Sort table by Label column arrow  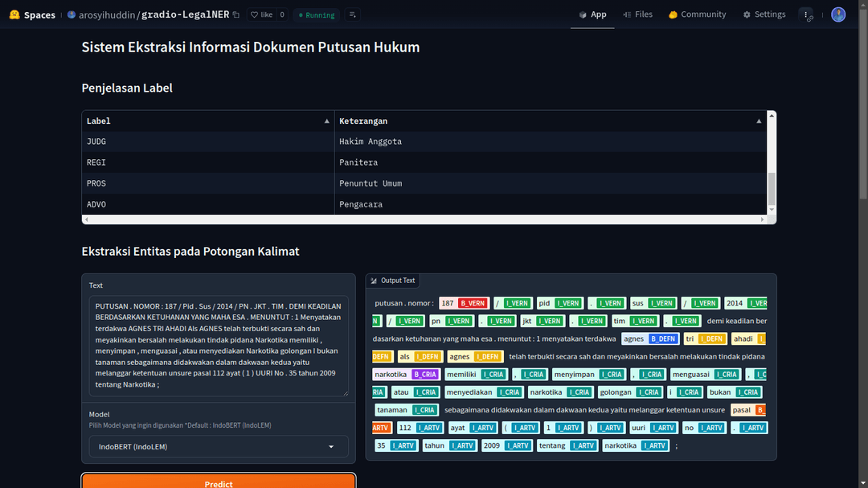[x=326, y=121]
